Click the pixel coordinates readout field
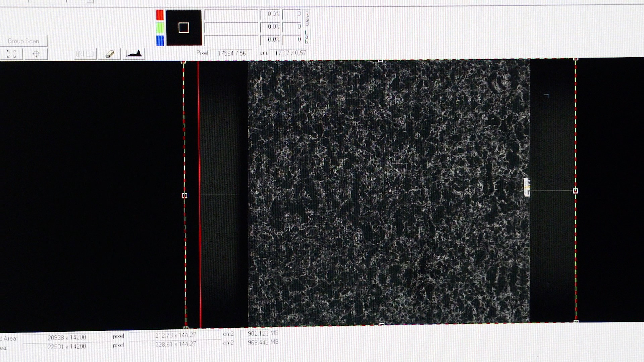Viewport: 644px width, 362px height. pyautogui.click(x=231, y=53)
